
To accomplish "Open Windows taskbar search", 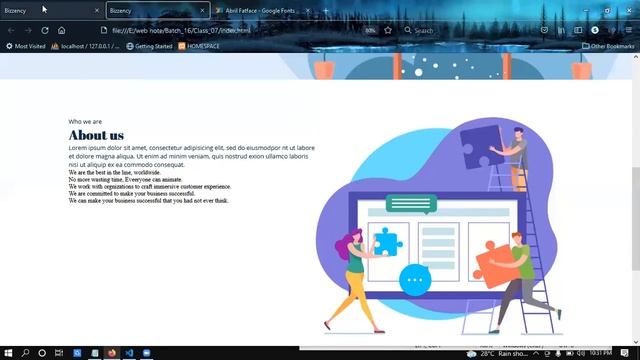I will pos(25,353).
